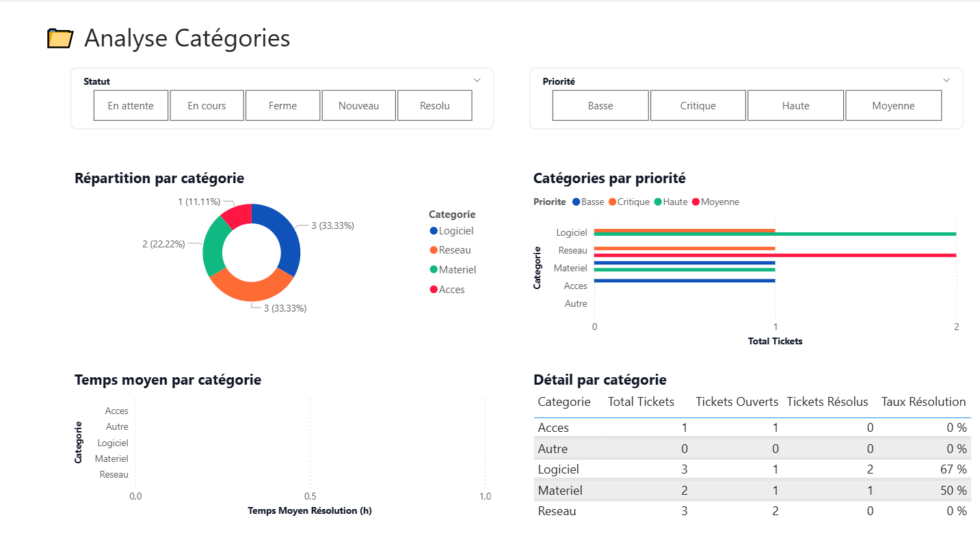
Task: Toggle the En attente status filter
Action: [x=131, y=106]
